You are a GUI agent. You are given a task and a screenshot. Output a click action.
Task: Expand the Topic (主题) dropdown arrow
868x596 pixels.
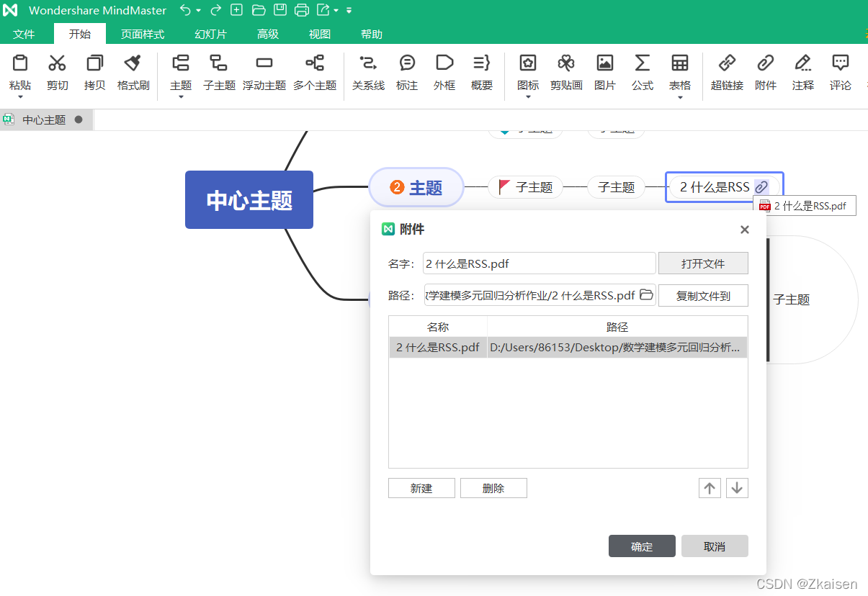181,96
